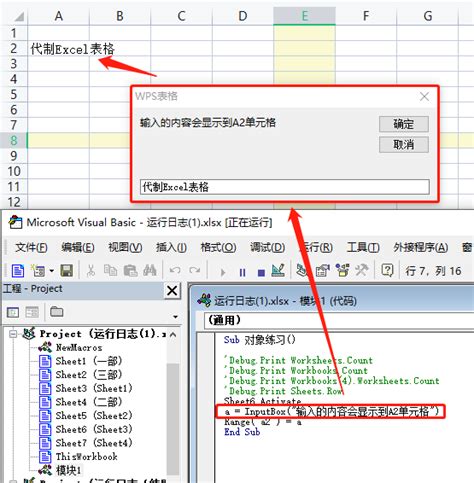Click the Break pause icon
474x483 pixels.
(x=242, y=272)
